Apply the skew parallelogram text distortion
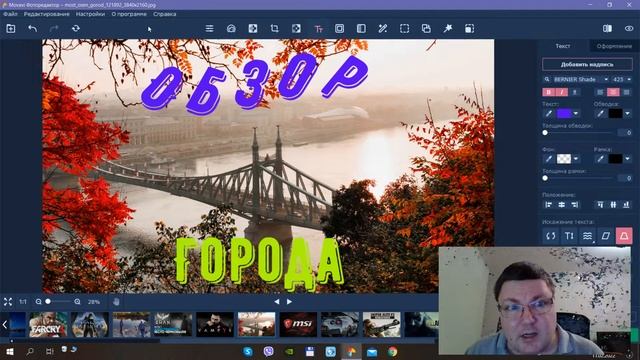This screenshot has width=640, height=360. (x=606, y=236)
